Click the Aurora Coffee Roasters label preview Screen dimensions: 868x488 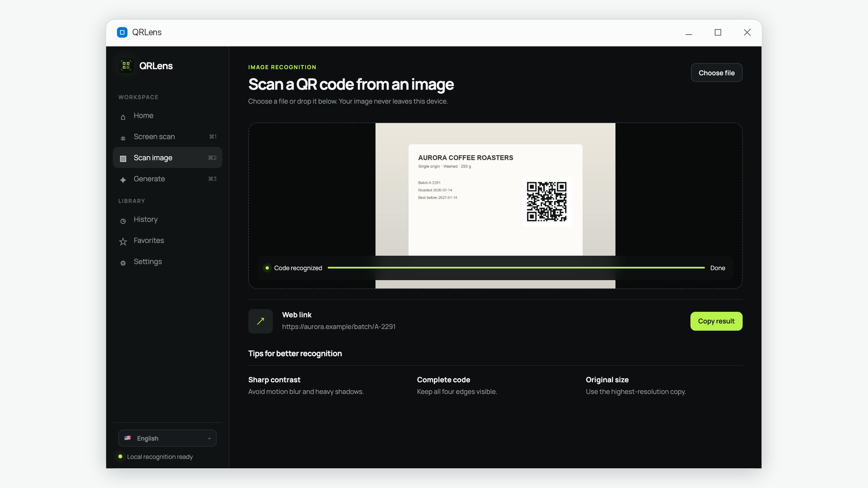(x=495, y=200)
